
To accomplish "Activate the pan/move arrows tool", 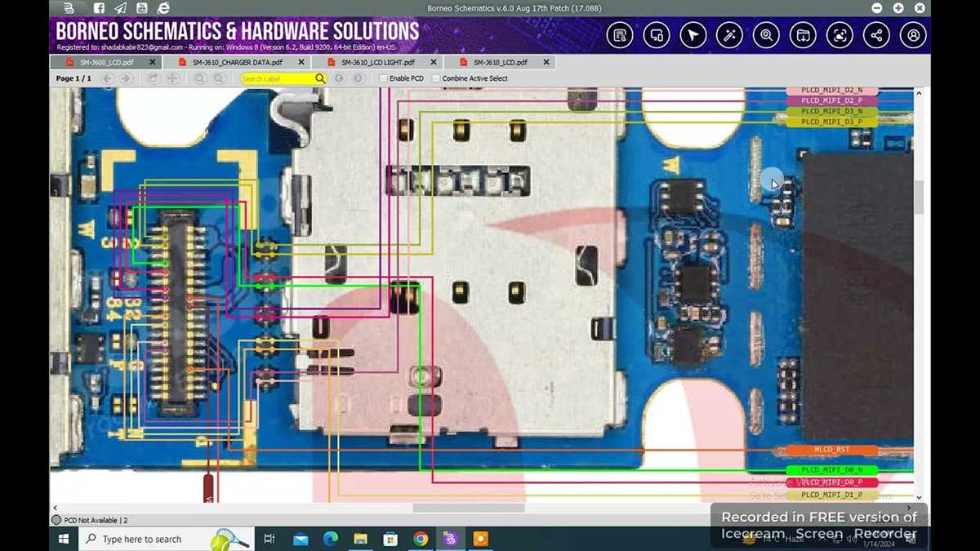I will tap(172, 78).
